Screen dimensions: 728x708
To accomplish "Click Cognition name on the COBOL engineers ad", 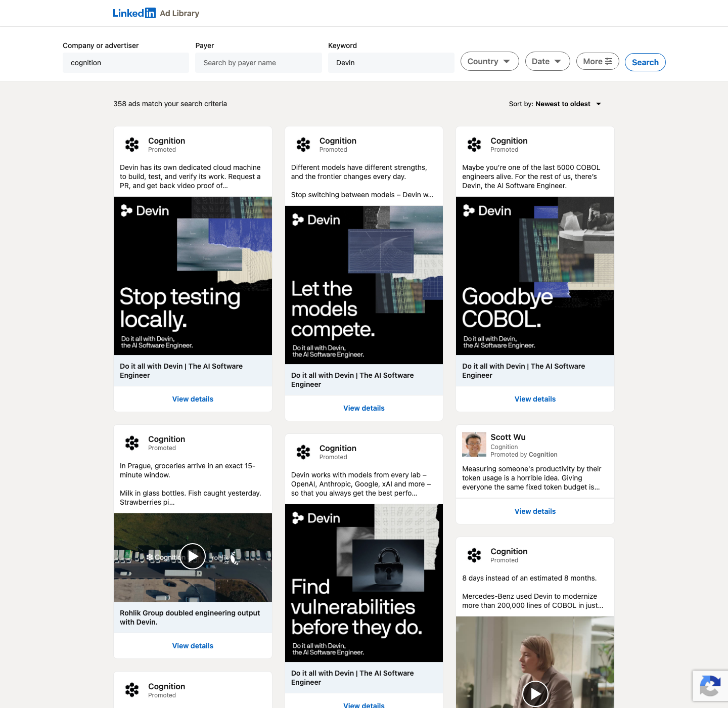I will coord(509,141).
